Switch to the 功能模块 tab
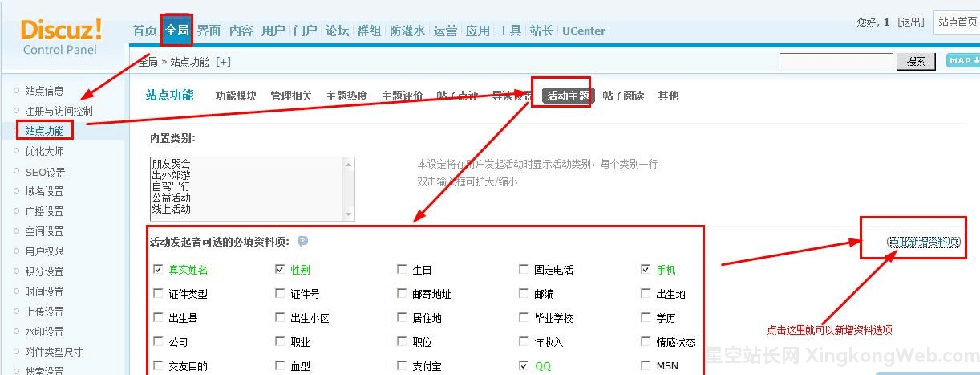Screen dimensions: 980x375 (x=236, y=96)
